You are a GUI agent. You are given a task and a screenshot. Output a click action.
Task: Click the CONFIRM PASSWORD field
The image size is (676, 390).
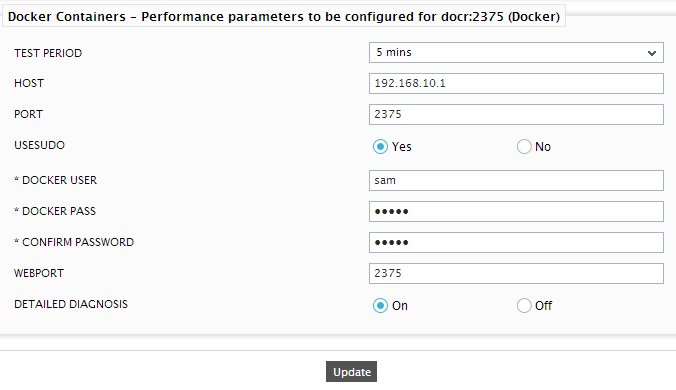[516, 243]
